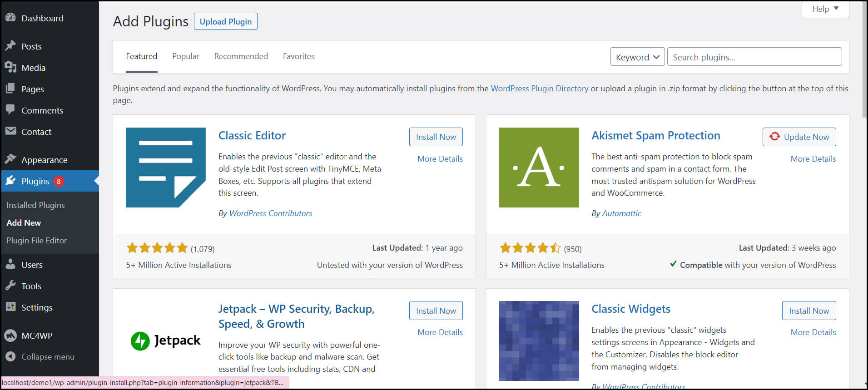Focus the Search plugins input field
The image size is (868, 390).
point(754,57)
